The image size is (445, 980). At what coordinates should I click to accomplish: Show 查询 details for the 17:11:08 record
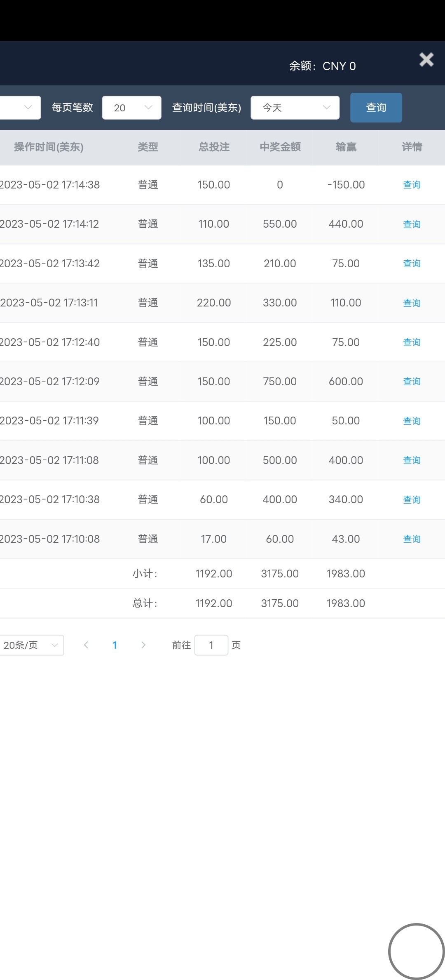(411, 460)
